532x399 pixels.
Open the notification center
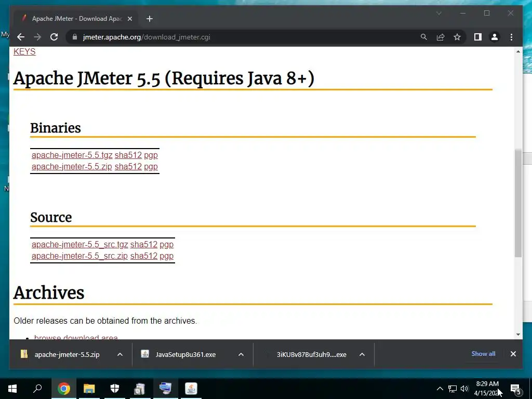(515, 389)
